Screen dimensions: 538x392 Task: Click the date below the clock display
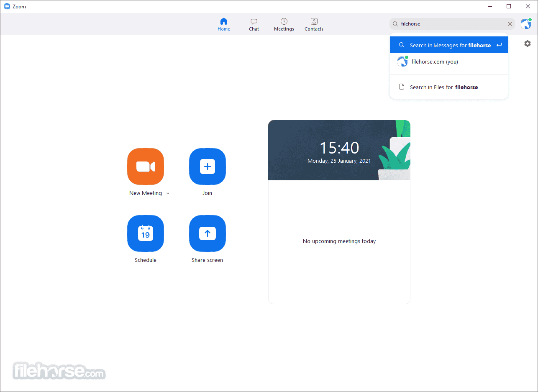(339, 161)
